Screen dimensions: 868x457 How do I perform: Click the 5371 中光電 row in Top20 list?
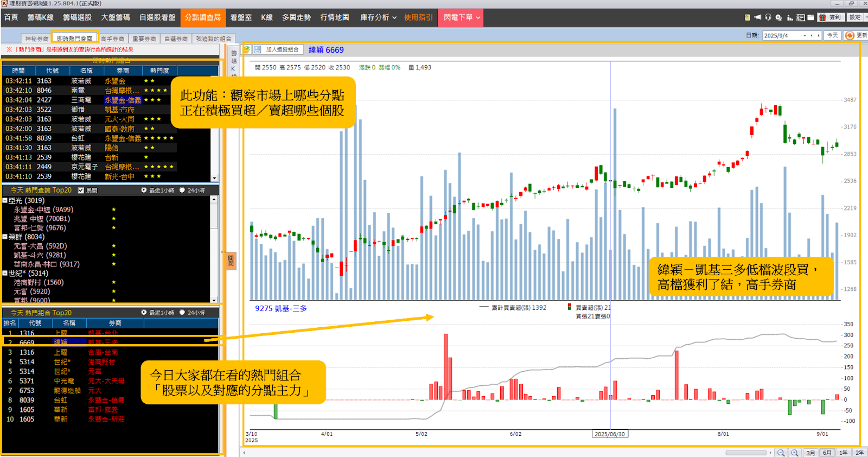(x=110, y=381)
